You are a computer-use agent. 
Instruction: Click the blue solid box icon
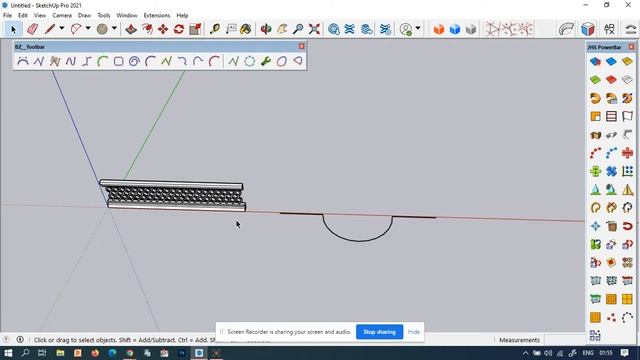(x=455, y=29)
